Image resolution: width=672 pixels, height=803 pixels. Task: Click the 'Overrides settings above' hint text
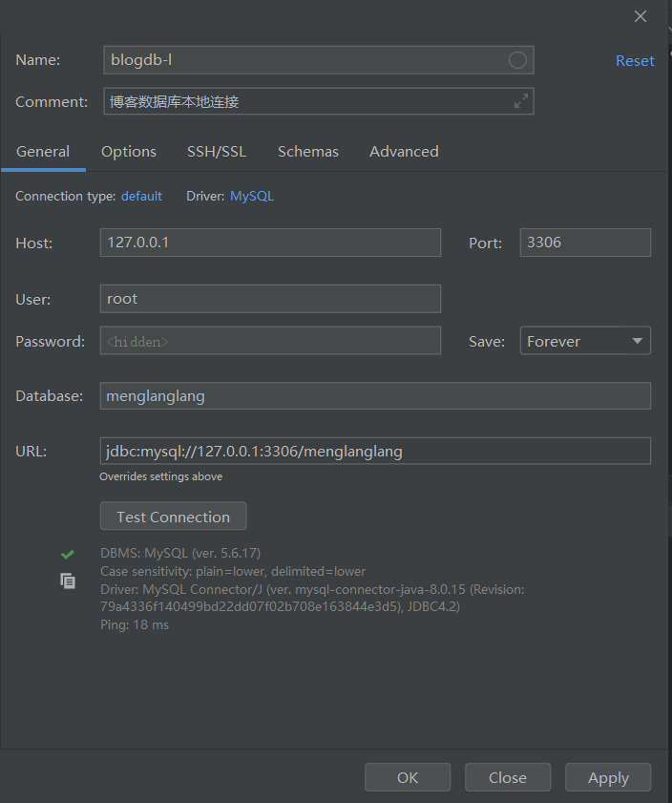[x=160, y=476]
